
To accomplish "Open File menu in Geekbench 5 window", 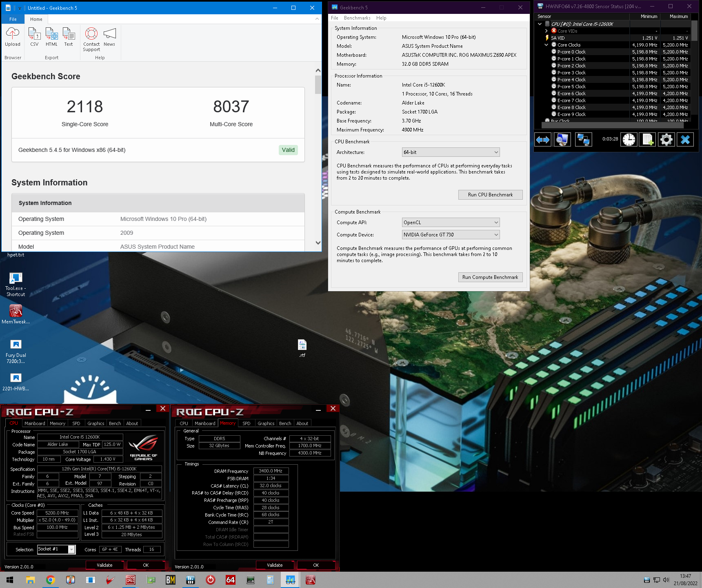I will click(335, 18).
